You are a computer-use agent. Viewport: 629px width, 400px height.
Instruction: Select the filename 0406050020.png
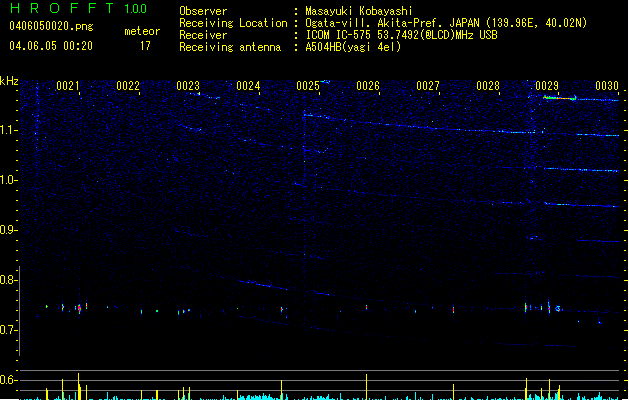click(x=51, y=26)
